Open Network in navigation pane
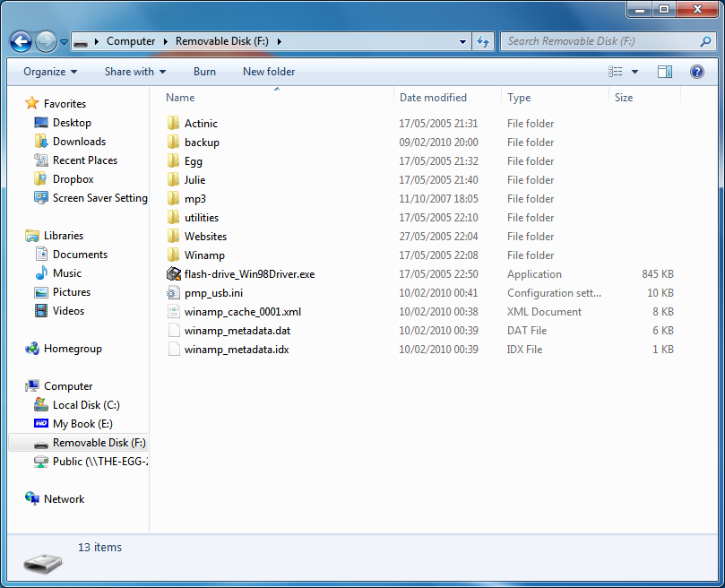The width and height of the screenshot is (725, 588). [x=64, y=499]
